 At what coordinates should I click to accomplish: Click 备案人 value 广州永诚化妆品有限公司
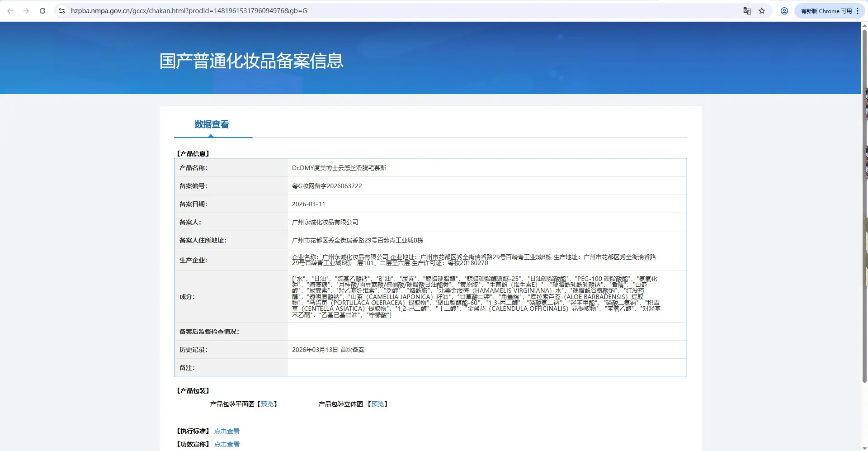(x=325, y=222)
